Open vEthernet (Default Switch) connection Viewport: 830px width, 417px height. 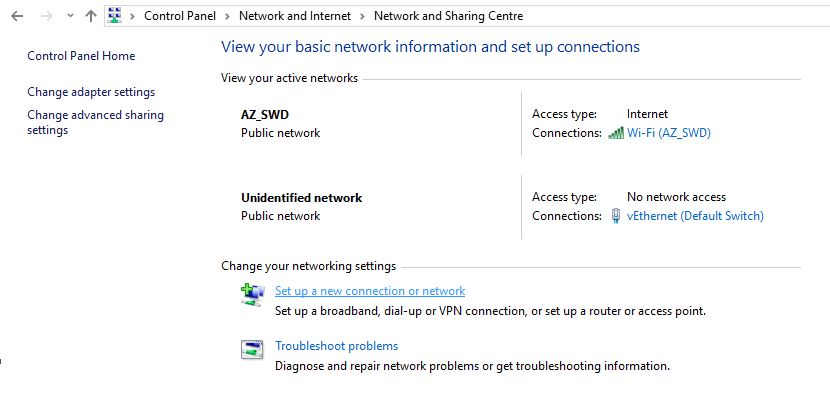(695, 215)
